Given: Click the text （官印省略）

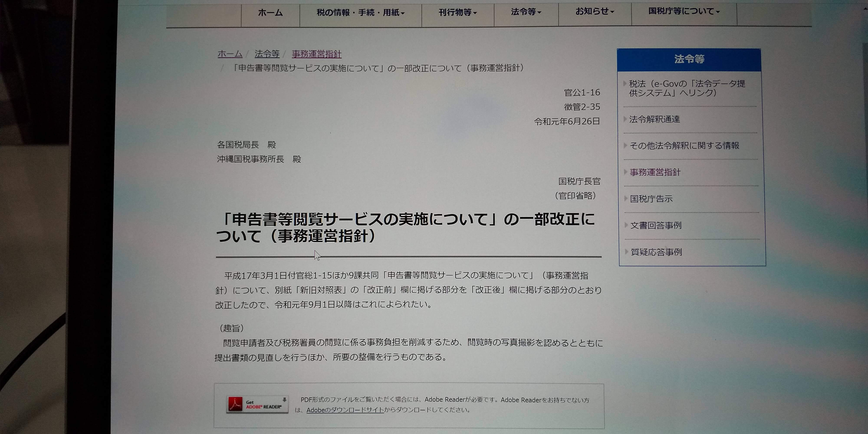Looking at the screenshot, I should click(575, 196).
